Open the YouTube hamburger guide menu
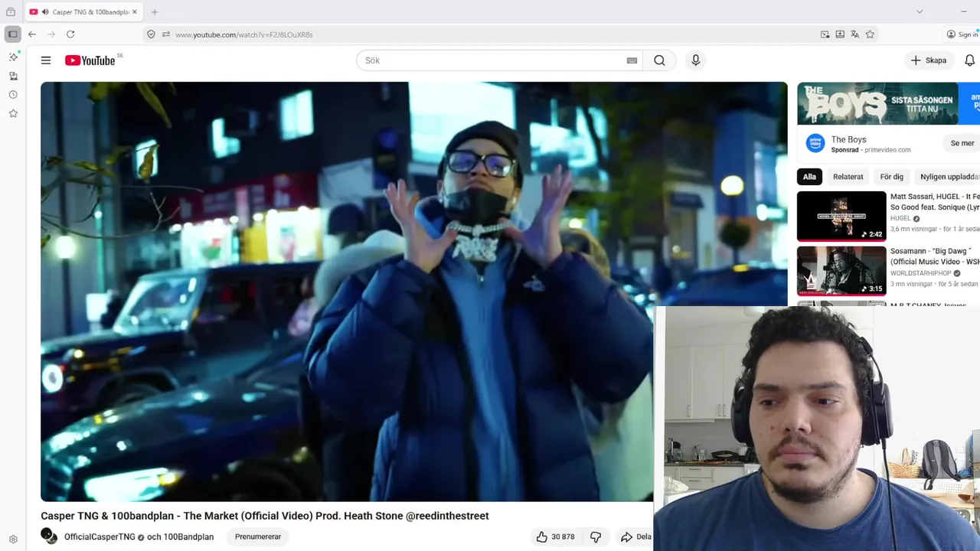 pyautogui.click(x=46, y=60)
